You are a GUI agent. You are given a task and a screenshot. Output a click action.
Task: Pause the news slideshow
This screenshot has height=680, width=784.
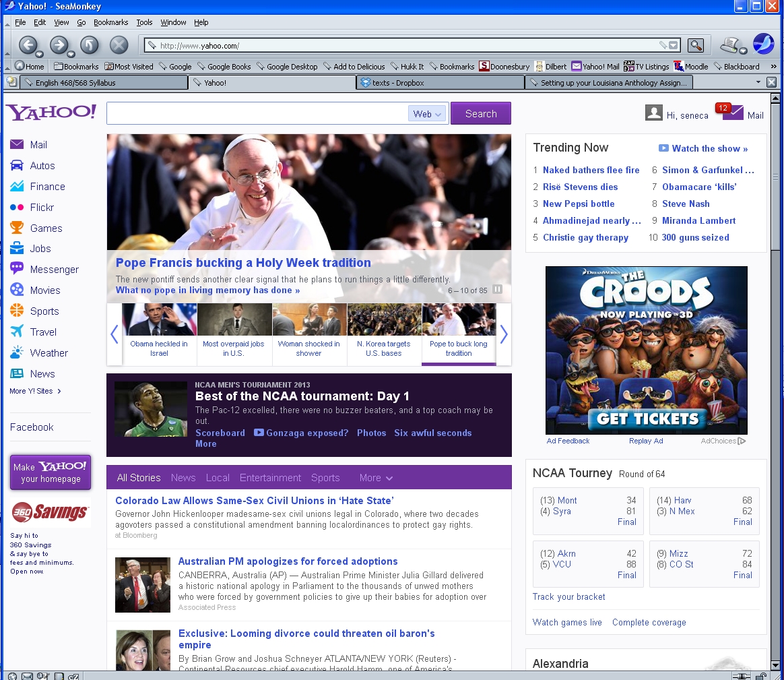[x=498, y=290]
